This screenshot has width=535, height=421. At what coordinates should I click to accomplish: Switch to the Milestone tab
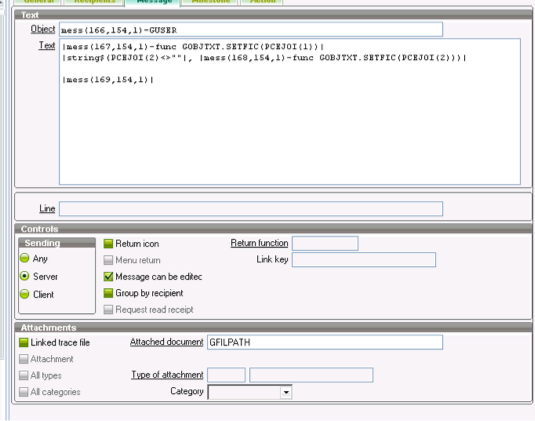point(211,2)
